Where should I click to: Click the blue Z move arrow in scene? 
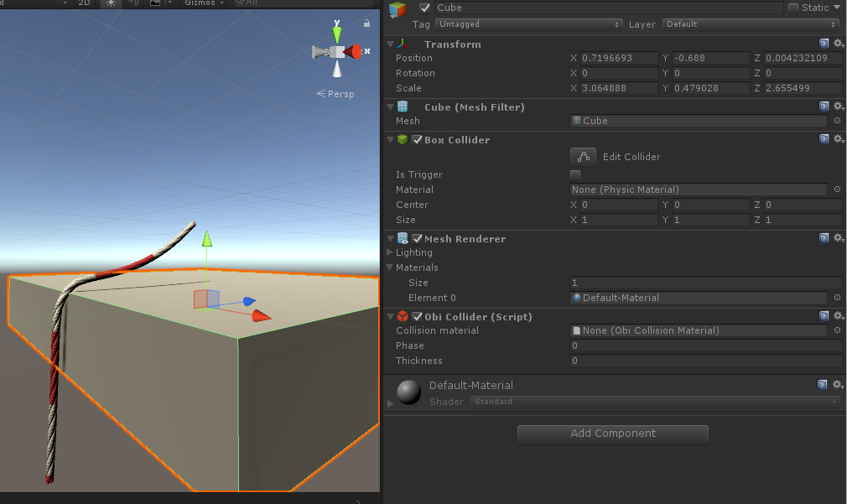[x=248, y=301]
